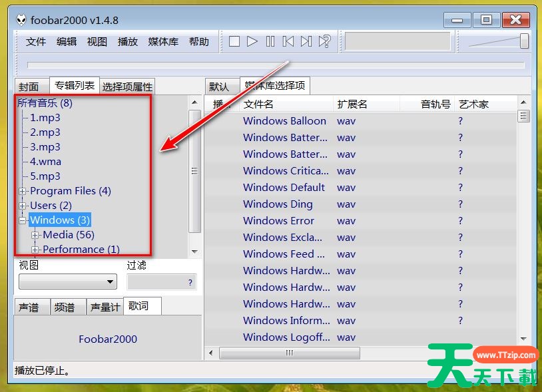
Task: Select 1.mp3 in the album tree
Action: pyautogui.click(x=45, y=117)
